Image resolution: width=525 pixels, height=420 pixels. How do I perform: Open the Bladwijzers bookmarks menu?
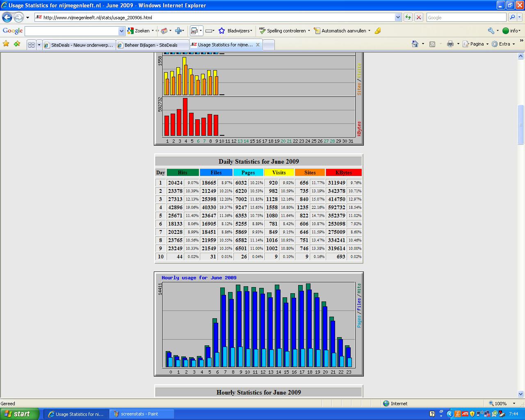(x=236, y=31)
